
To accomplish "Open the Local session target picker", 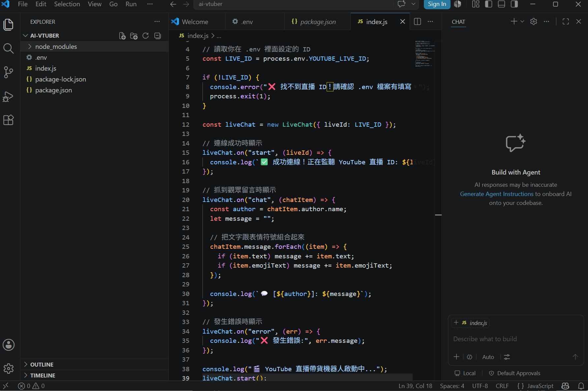I will (465, 373).
